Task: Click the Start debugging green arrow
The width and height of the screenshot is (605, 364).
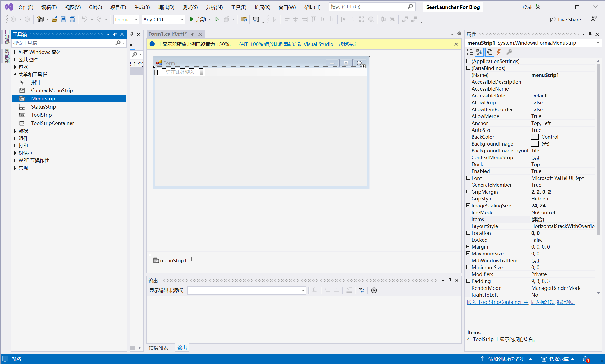Action: pyautogui.click(x=192, y=19)
